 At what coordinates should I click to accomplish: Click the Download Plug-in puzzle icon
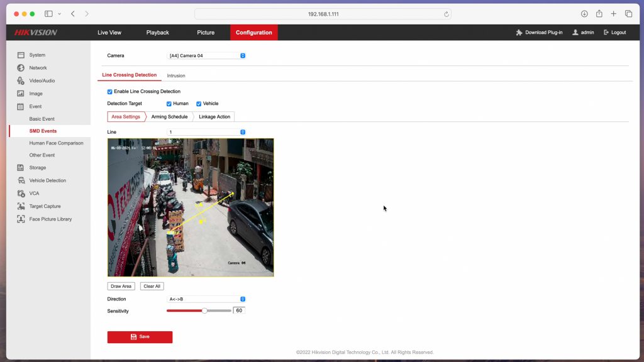click(x=519, y=33)
